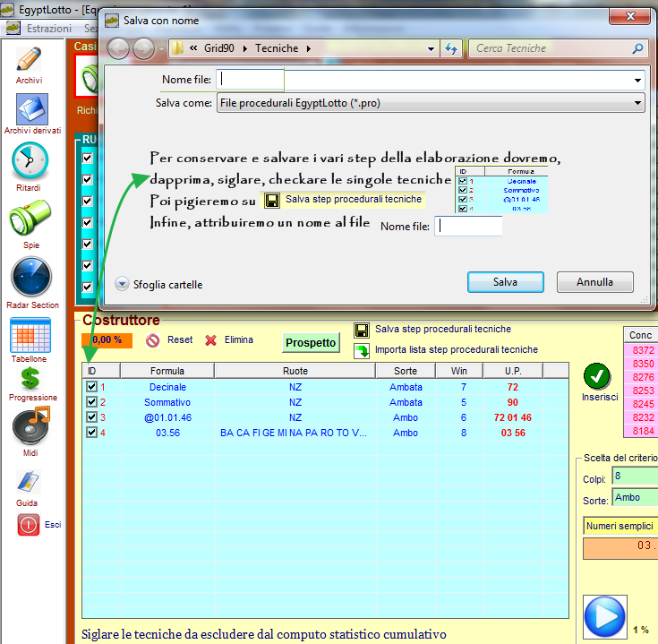658x644 pixels.
Task: Click the Ruote column header
Action: 295,371
